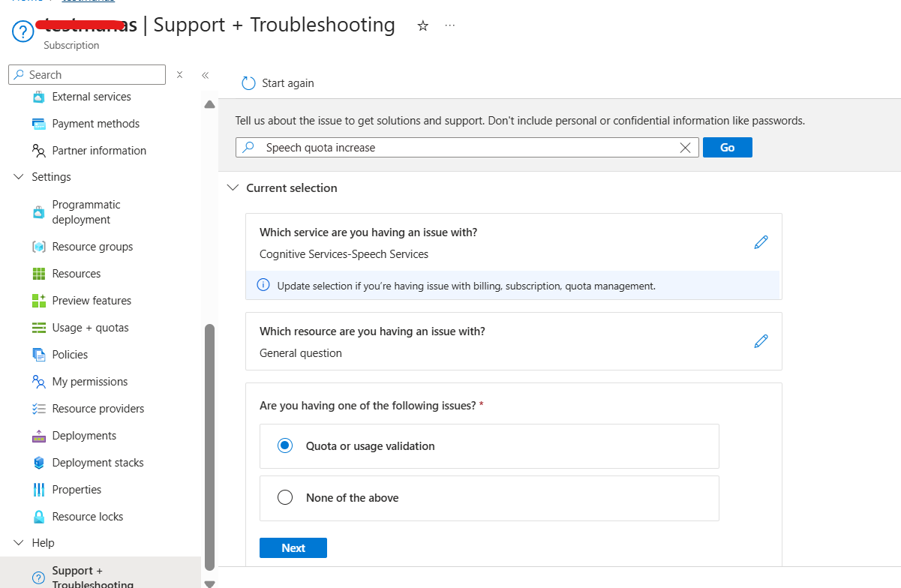Collapse the Current selection section
901x588 pixels.
233,188
